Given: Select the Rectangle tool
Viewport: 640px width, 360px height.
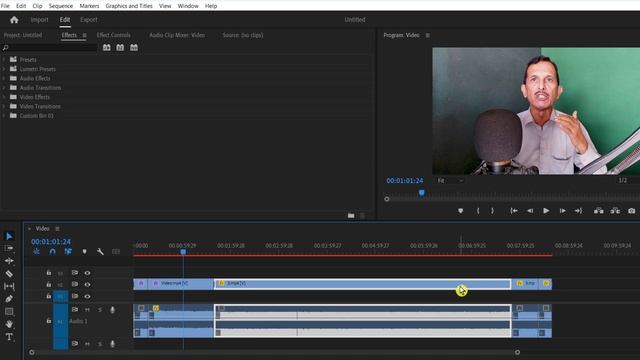Looking at the screenshot, I should click(x=9, y=311).
